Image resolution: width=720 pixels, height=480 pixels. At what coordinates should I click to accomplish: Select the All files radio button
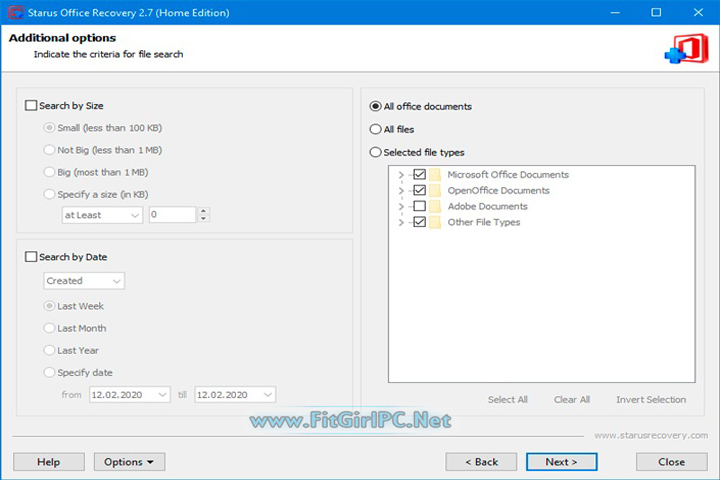pos(375,130)
